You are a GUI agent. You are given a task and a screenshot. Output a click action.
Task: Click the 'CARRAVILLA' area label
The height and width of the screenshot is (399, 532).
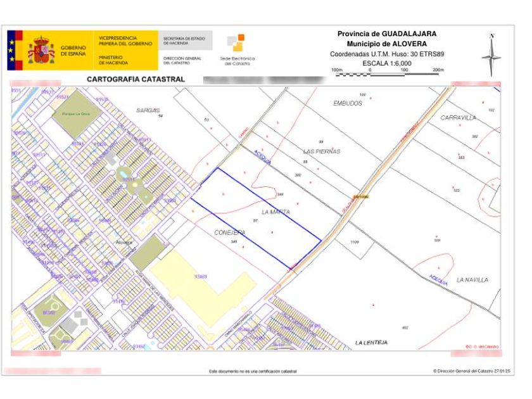[x=458, y=118]
